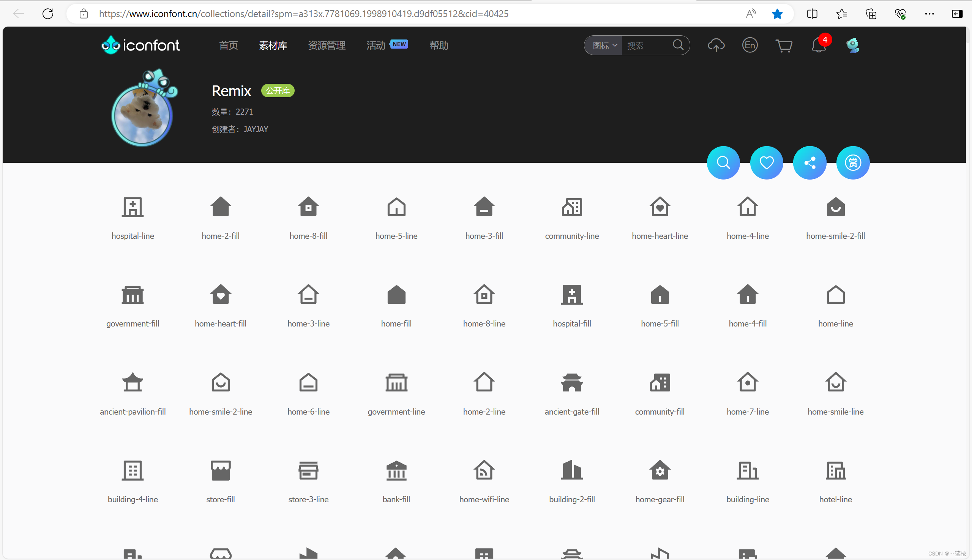Screen dimensions: 972x560
Task: Select the government-line icon
Action: click(x=396, y=382)
